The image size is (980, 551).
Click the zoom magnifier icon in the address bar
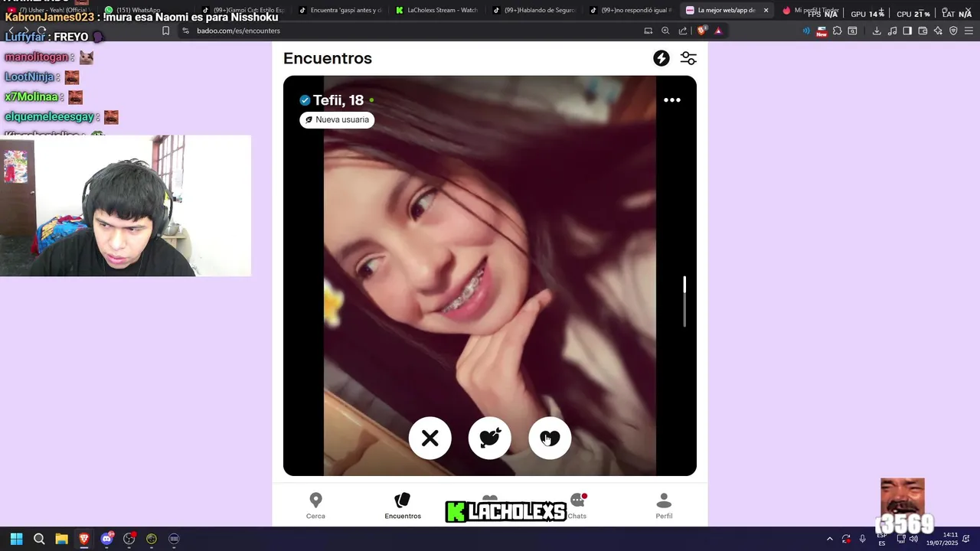(x=665, y=31)
